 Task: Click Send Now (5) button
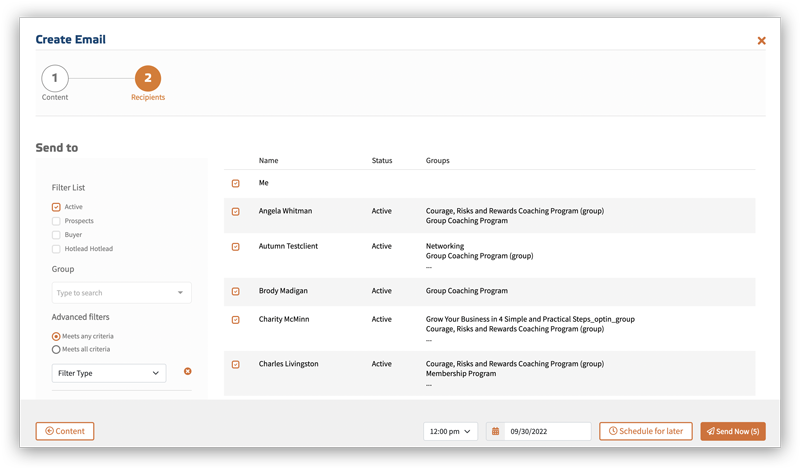tap(733, 431)
